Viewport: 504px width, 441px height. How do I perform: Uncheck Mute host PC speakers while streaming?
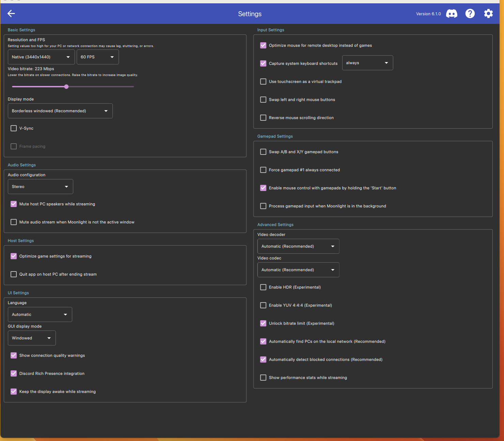point(14,204)
